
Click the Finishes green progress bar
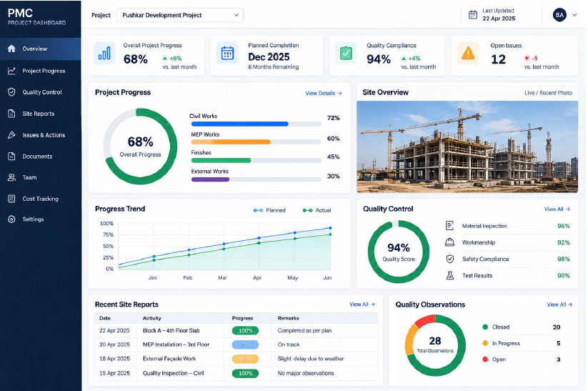click(221, 160)
